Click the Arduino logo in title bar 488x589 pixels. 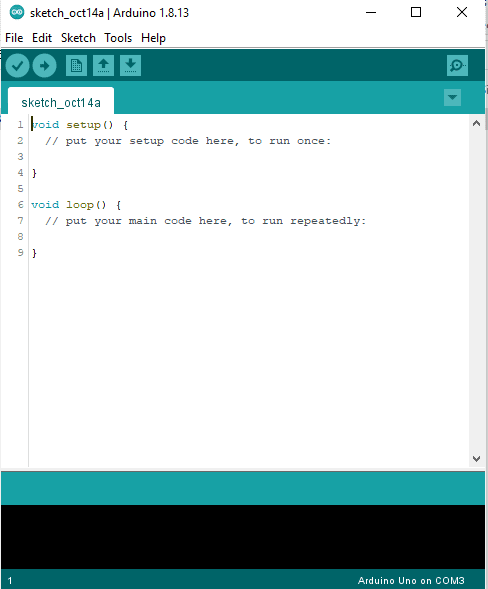coord(17,12)
